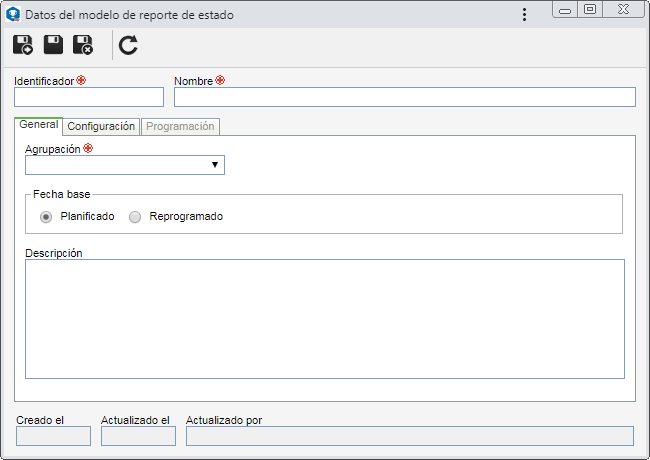Switch to the Configuración tab
This screenshot has width=650, height=460.
coord(101,126)
